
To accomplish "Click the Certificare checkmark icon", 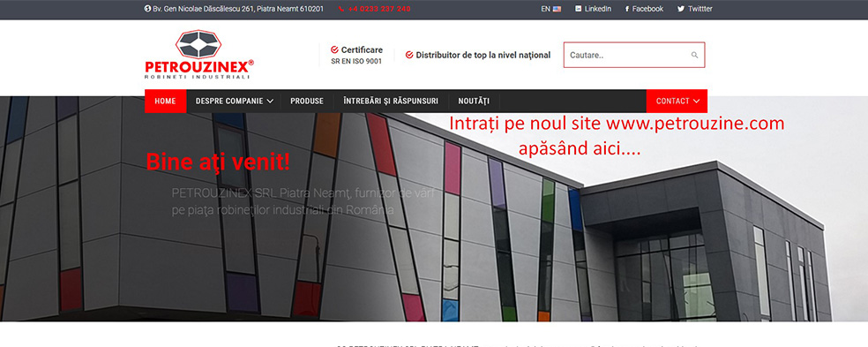I will 334,49.
